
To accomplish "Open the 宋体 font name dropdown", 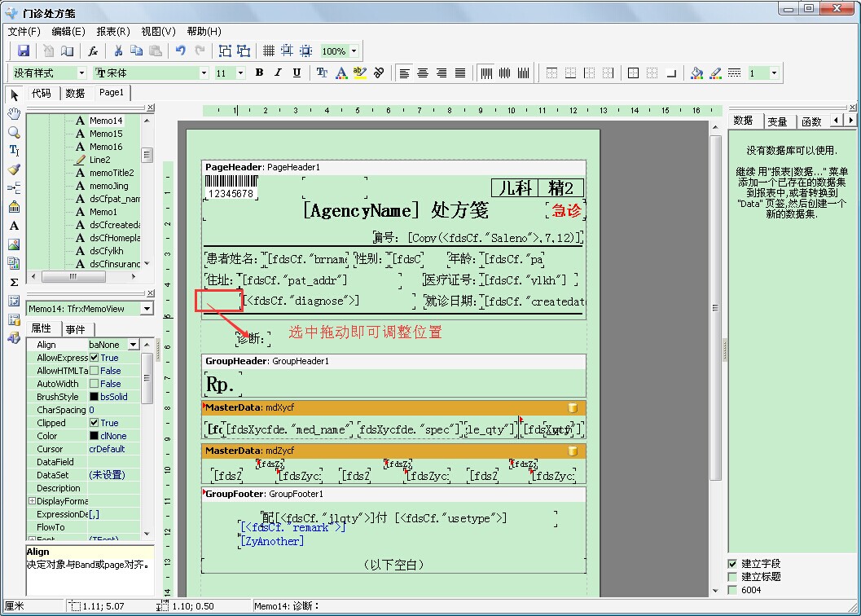I will click(x=204, y=73).
